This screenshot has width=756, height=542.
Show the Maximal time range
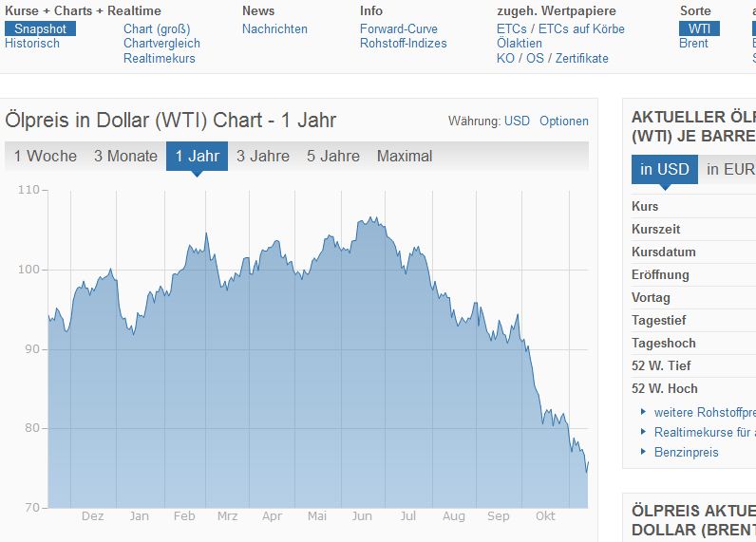[405, 157]
